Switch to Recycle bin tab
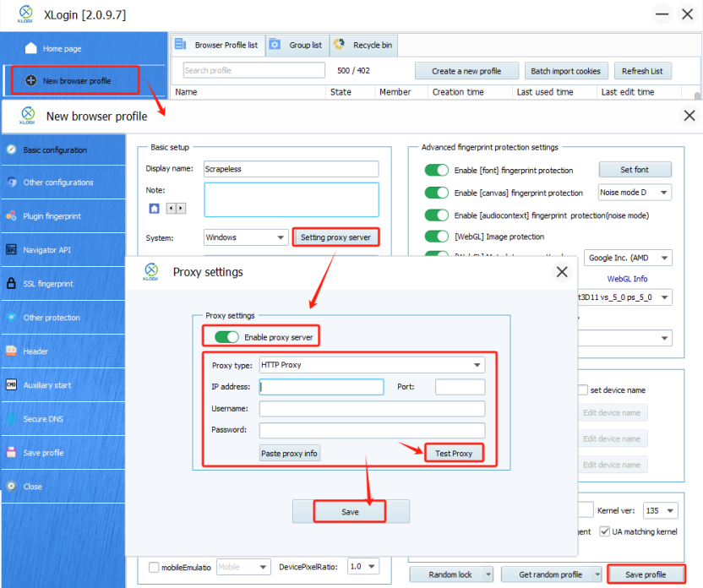Image resolution: width=703 pixels, height=588 pixels. pos(364,45)
